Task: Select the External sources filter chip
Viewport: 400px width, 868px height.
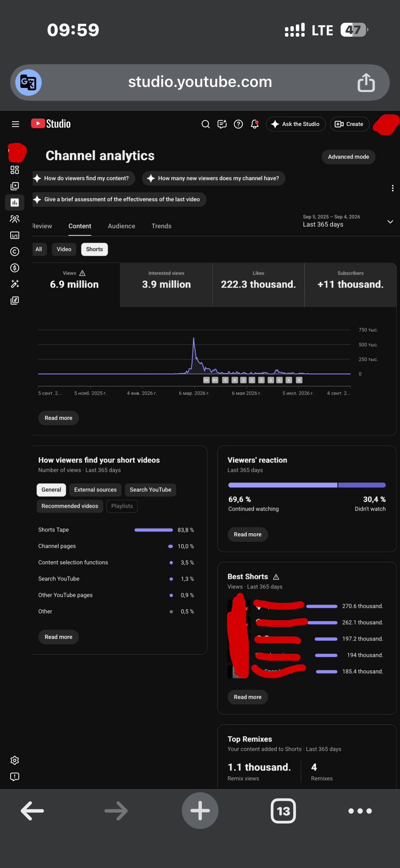Action: (x=95, y=490)
